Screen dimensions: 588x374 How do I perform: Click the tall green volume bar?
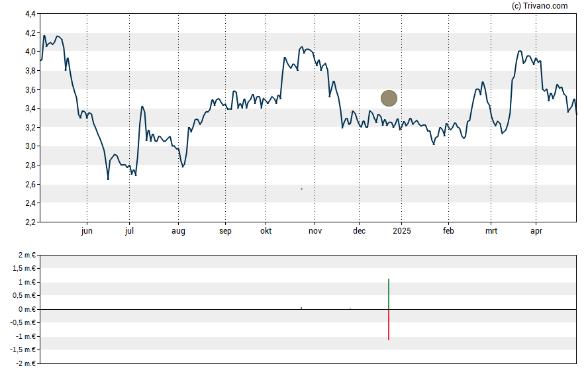[x=389, y=294]
